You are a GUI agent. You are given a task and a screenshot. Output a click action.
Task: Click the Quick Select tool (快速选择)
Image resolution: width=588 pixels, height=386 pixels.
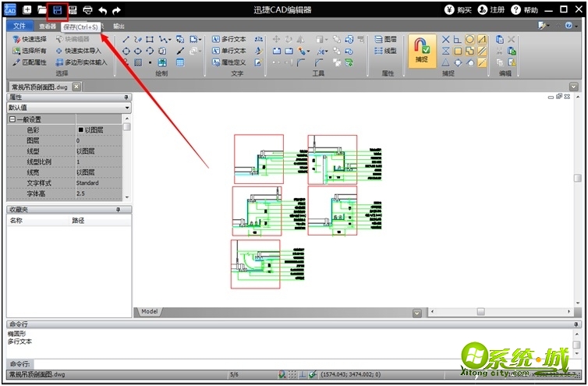(x=30, y=38)
